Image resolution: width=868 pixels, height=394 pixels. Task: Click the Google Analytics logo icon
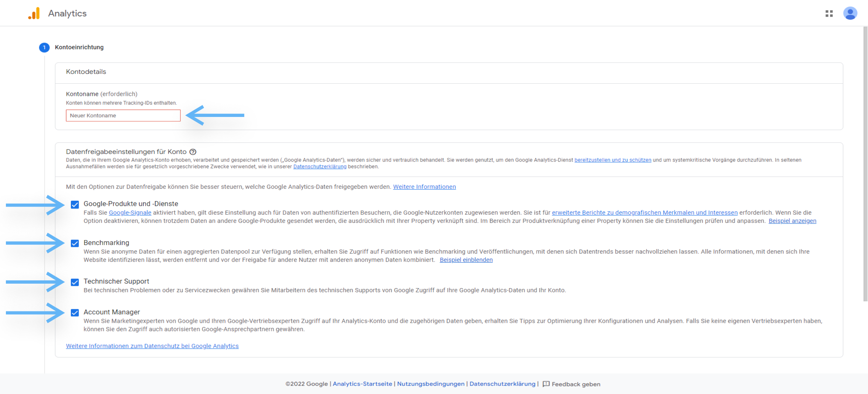[x=34, y=13]
